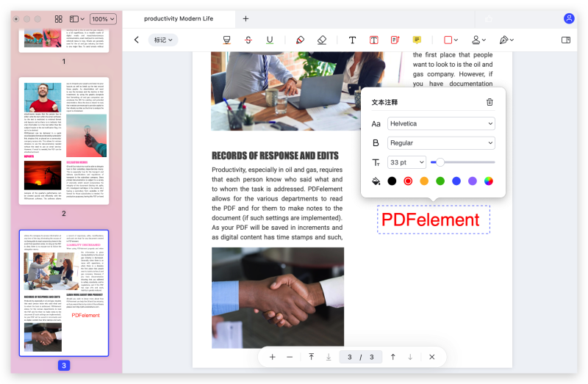Viewport: 588px width, 384px height.
Task: Select the eraser tool
Action: [x=322, y=40]
